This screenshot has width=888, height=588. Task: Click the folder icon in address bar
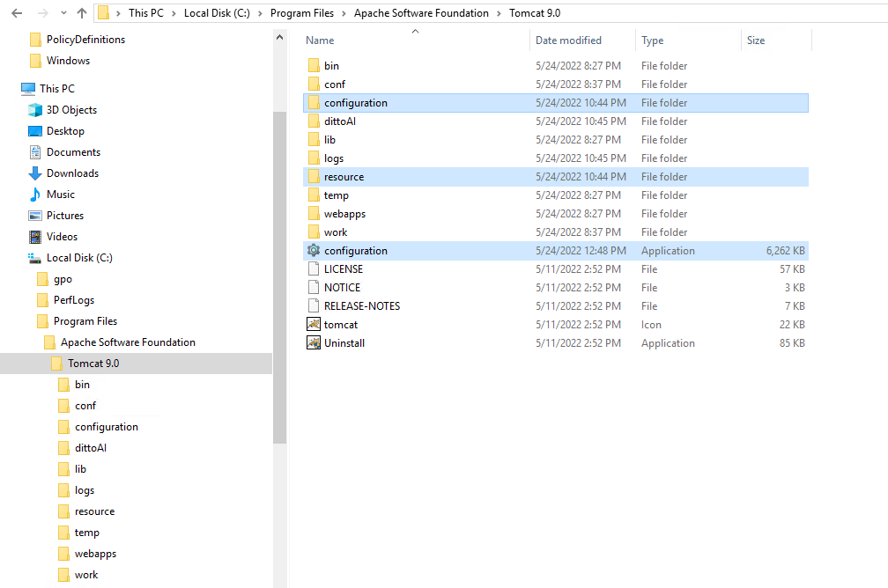pos(103,12)
